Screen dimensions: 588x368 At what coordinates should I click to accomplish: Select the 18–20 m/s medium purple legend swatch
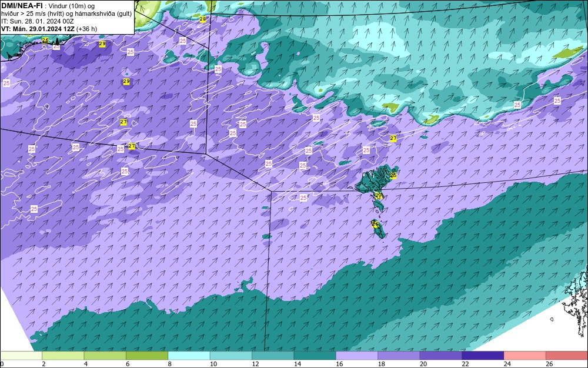pyautogui.click(x=399, y=356)
